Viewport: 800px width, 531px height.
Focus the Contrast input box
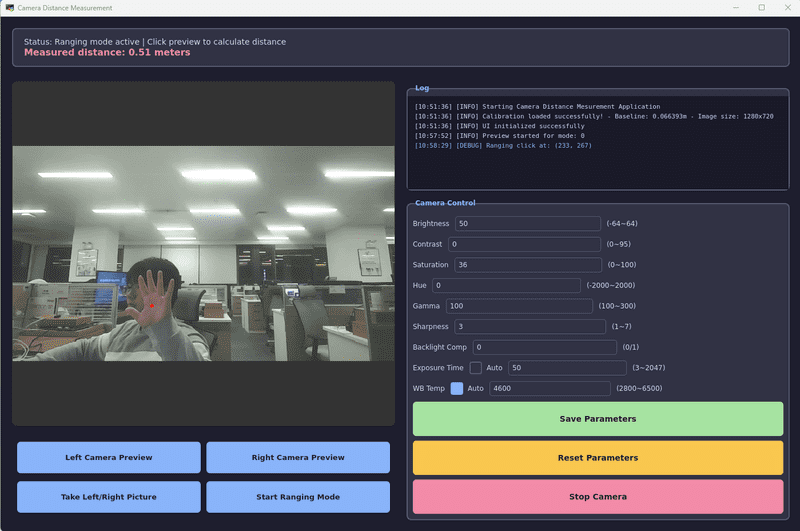tap(524, 244)
